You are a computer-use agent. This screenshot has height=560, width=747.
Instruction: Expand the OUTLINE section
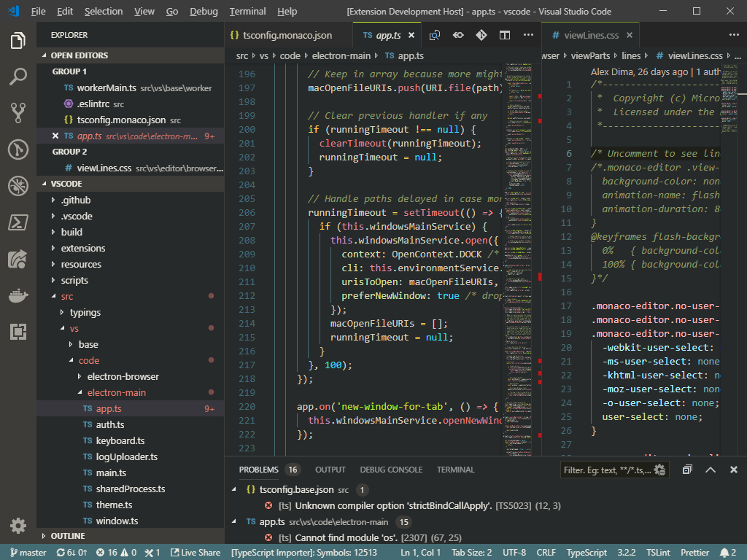tap(68, 536)
